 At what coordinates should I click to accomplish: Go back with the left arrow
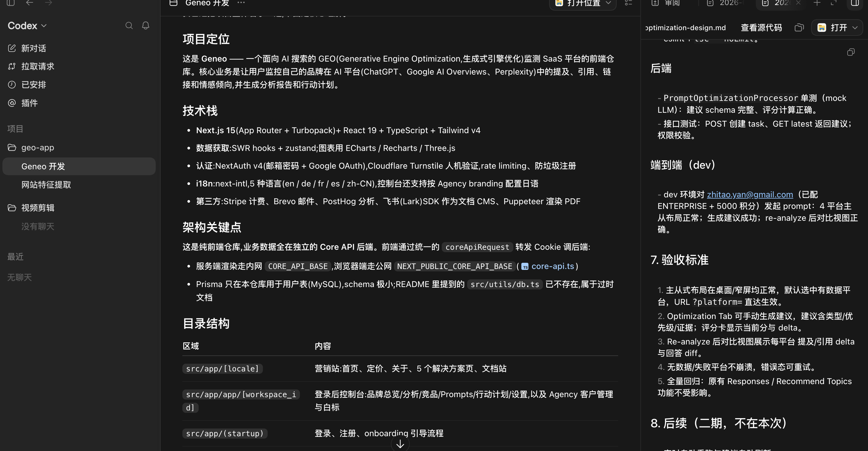(30, 3)
